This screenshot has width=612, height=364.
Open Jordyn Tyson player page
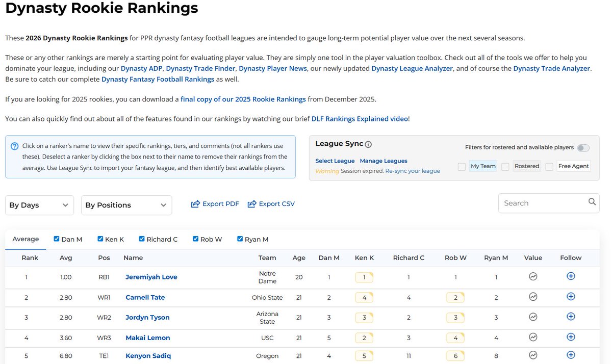pos(147,318)
